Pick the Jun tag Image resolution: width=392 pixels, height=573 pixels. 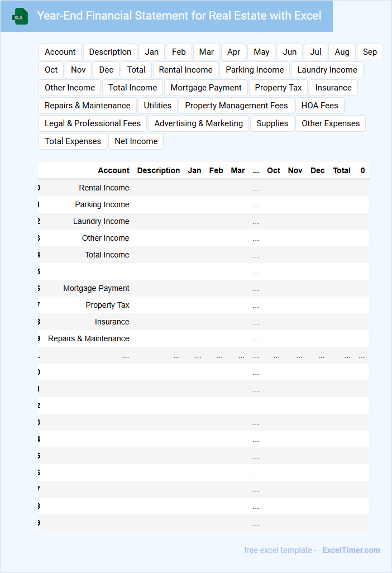coord(290,52)
